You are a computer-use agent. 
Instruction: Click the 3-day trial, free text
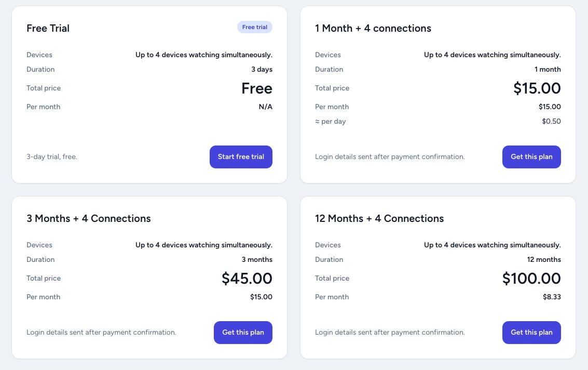pyautogui.click(x=51, y=156)
